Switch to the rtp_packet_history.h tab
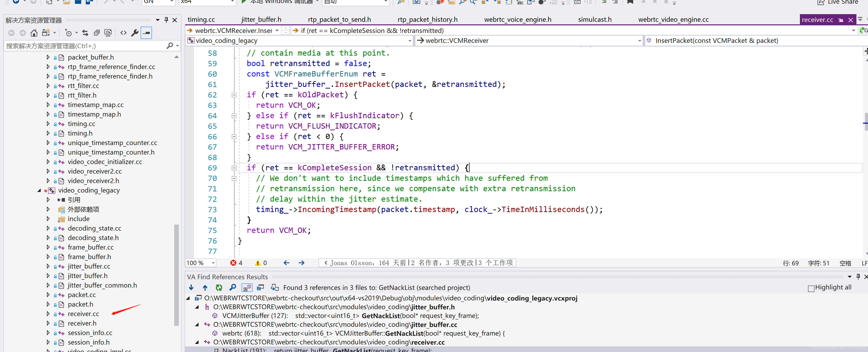 pos(427,19)
